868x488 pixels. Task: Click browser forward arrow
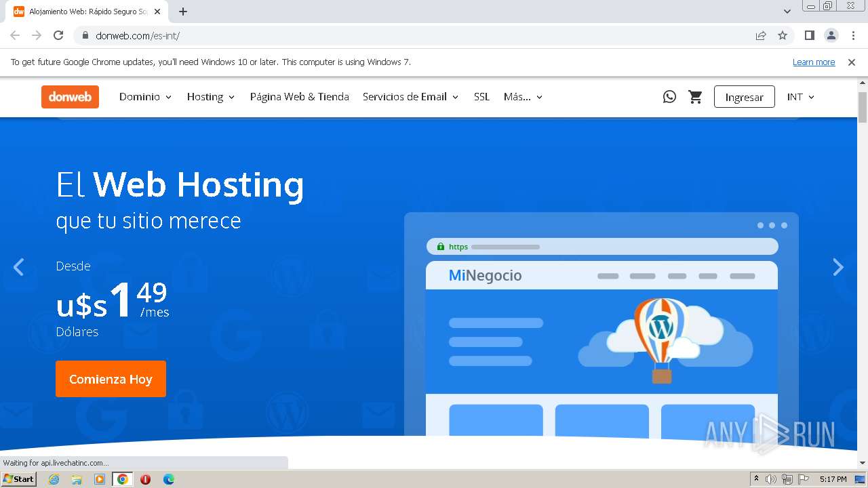pyautogui.click(x=37, y=35)
